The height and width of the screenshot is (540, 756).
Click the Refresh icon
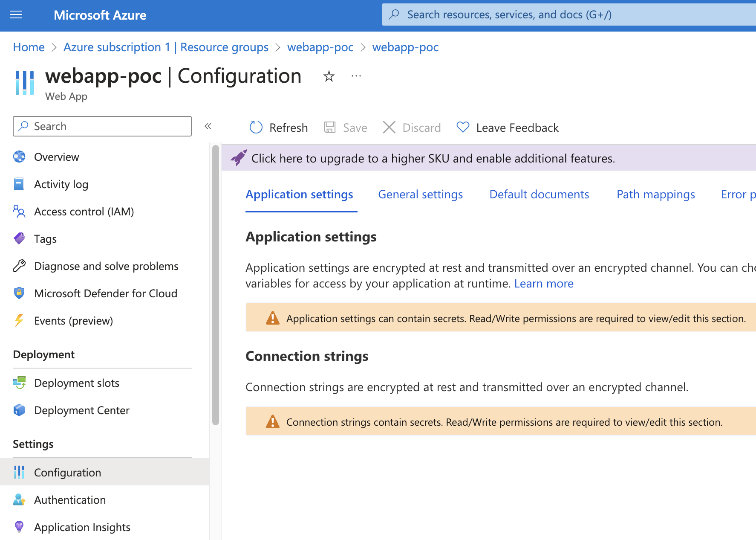click(x=256, y=127)
